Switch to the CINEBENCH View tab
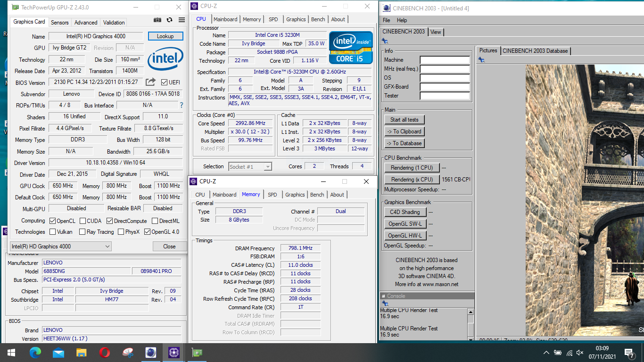644x362 pixels. [436, 32]
